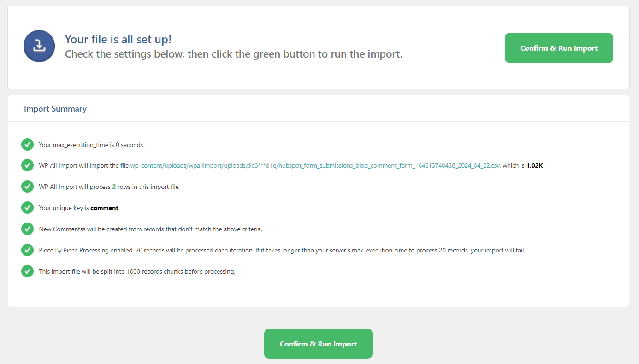Click the blue import download icon
The image size is (639, 364).
(39, 46)
